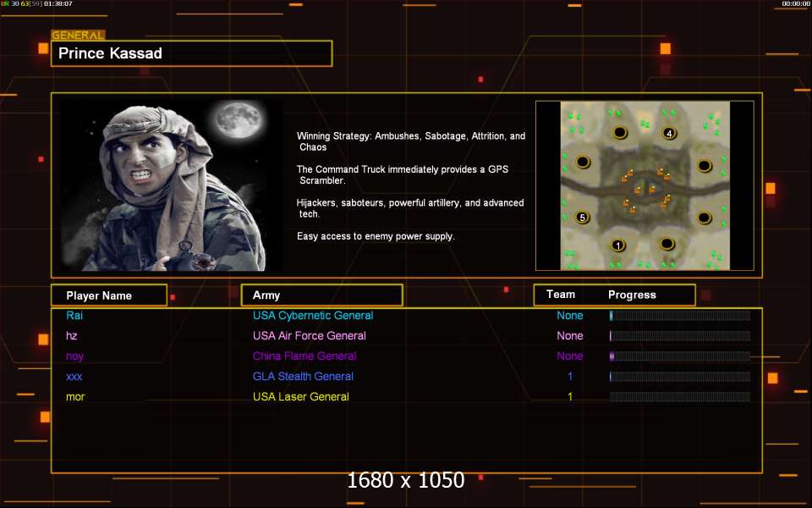The height and width of the screenshot is (508, 812).
Task: Click USA Laser General army entry
Action: tap(301, 396)
